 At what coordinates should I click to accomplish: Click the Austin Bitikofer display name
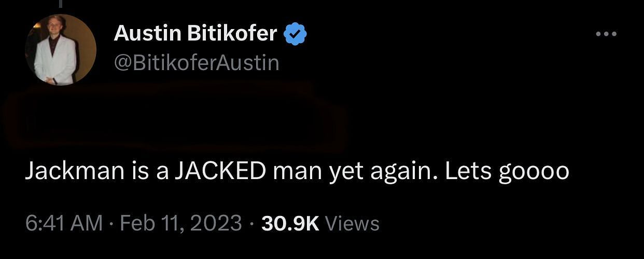pos(195,33)
